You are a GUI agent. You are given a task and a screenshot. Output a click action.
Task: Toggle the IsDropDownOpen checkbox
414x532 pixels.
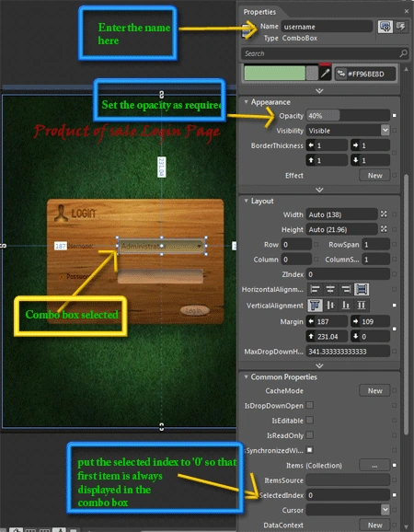(309, 405)
